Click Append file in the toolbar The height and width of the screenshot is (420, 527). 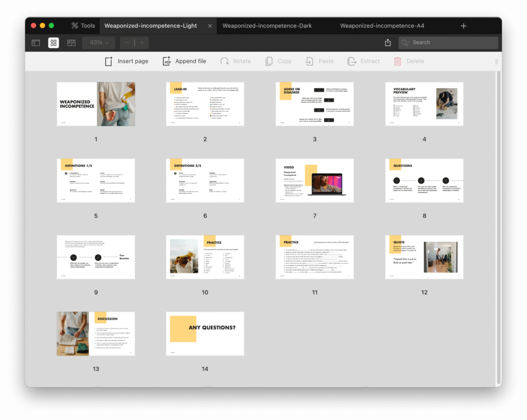click(184, 61)
